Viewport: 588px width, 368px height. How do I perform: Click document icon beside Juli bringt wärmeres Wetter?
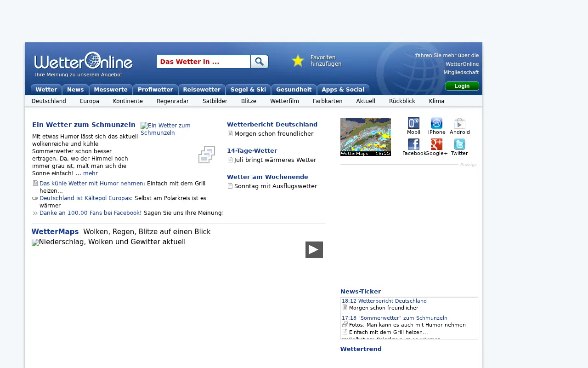(x=230, y=160)
